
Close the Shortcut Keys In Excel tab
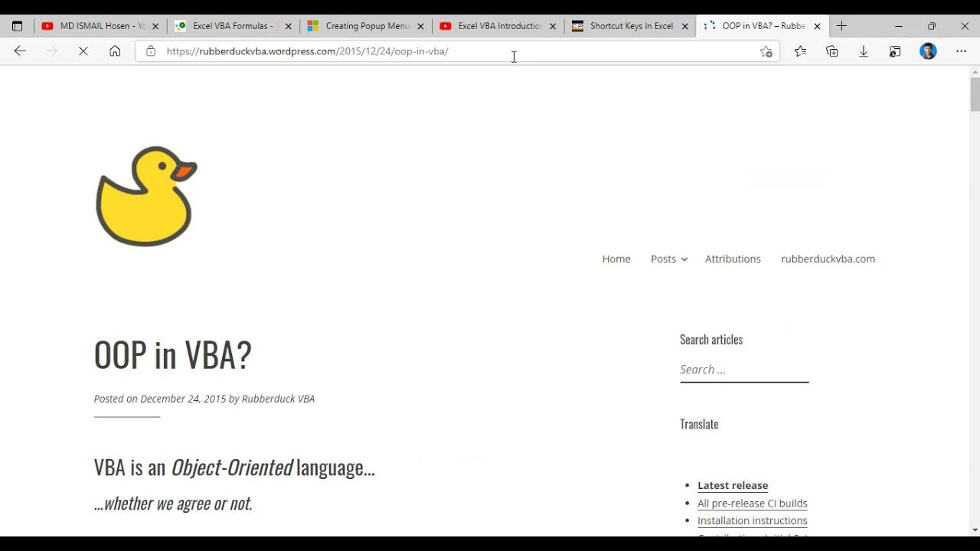coord(685,26)
